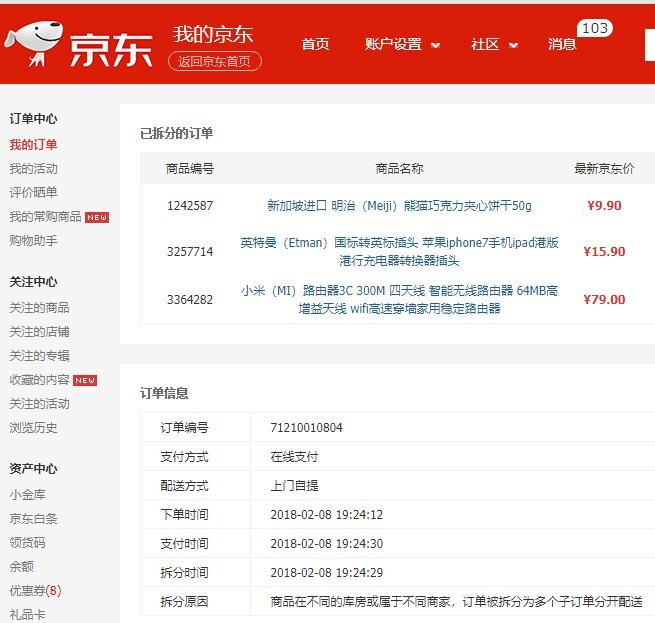Click 商品名称 column header
Screen dimensions: 655x623
pyautogui.click(x=399, y=169)
